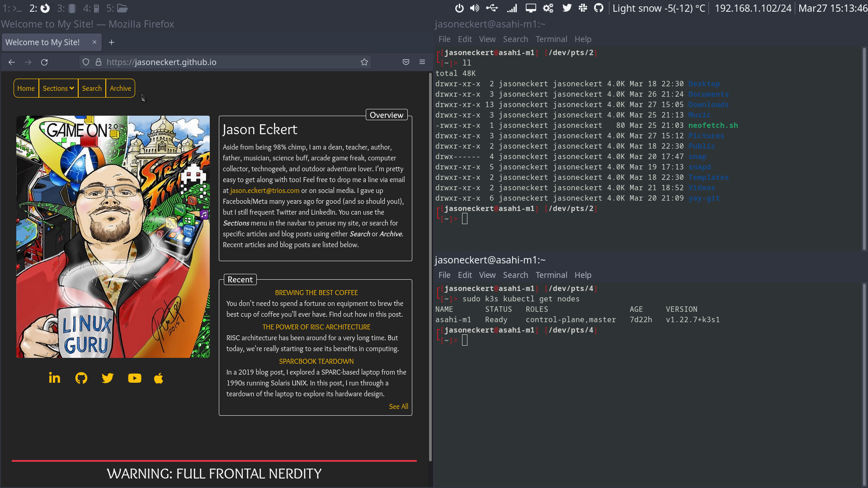Viewport: 868px width, 488px height.
Task: Click the BREWING THE BEST COFFEE post title
Action: [x=316, y=292]
